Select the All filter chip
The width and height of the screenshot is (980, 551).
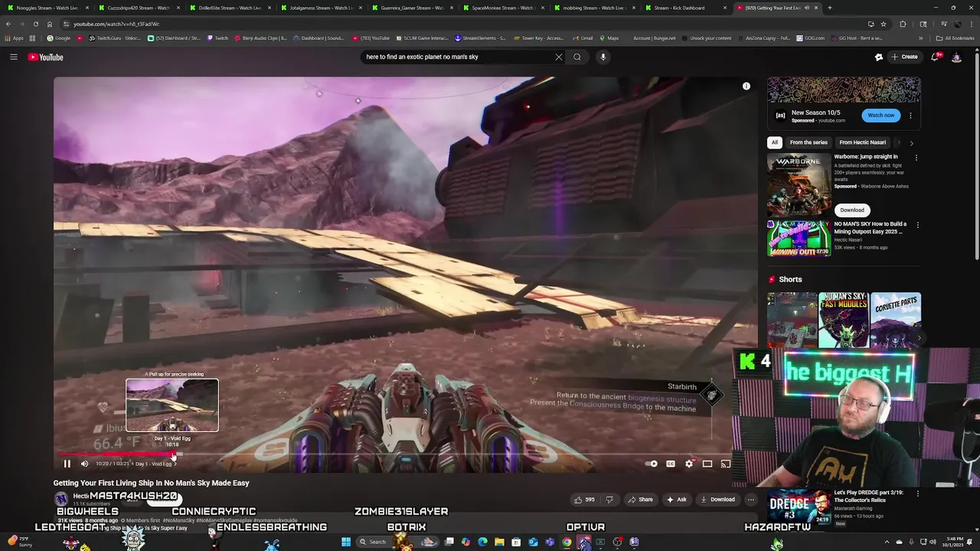point(775,142)
